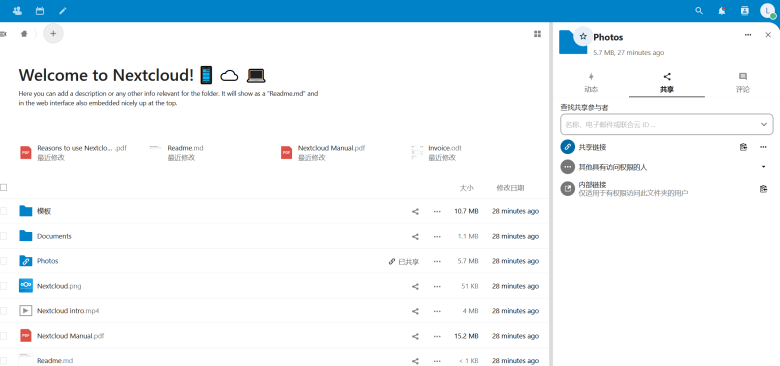Screen dimensions: 780x366
Task: Focus the share participant search field
Action: [x=667, y=124]
